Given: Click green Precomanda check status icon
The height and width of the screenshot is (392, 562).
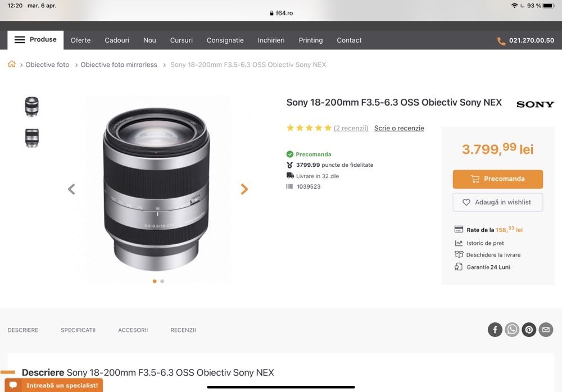Looking at the screenshot, I should click(289, 154).
